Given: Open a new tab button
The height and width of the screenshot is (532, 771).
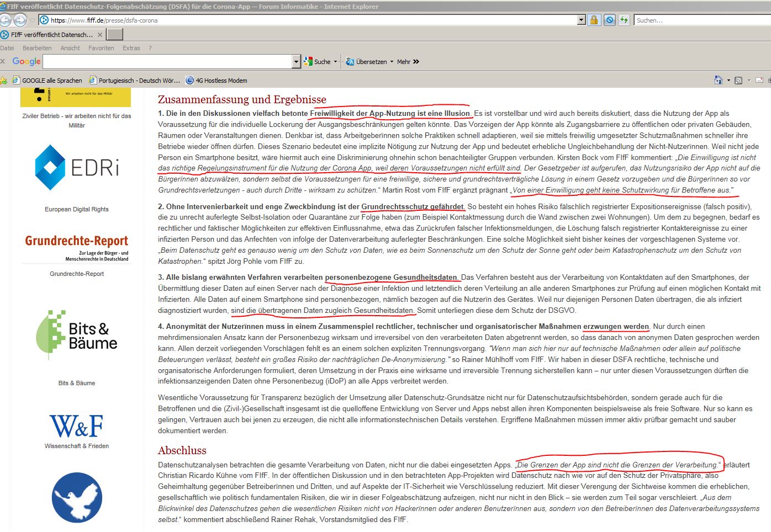Looking at the screenshot, I should (x=114, y=34).
